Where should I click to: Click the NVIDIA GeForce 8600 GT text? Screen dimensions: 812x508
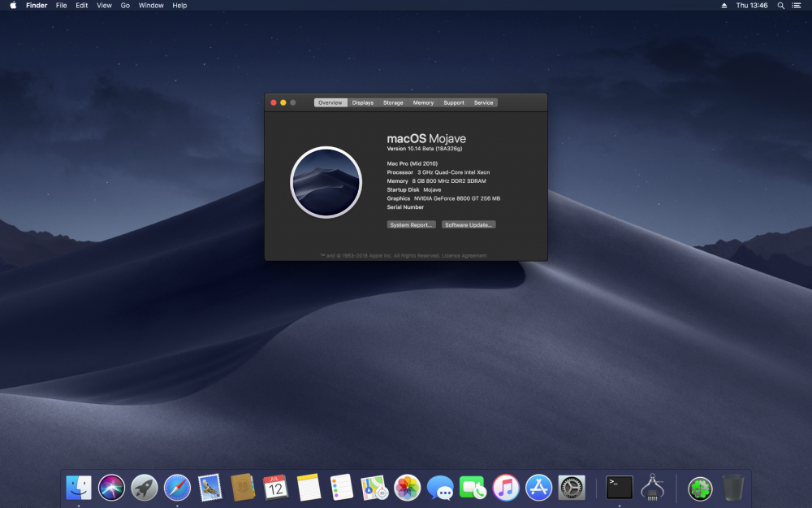click(x=456, y=198)
